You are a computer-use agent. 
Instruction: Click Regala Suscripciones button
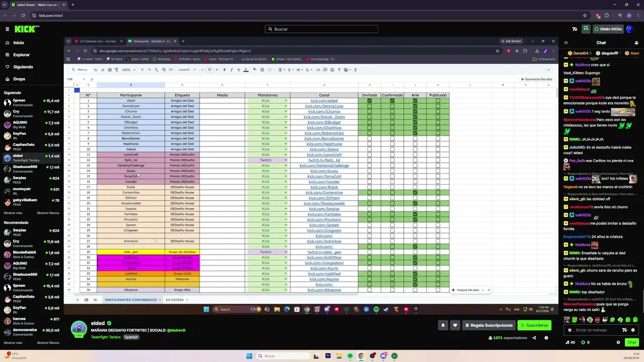pos(489,325)
